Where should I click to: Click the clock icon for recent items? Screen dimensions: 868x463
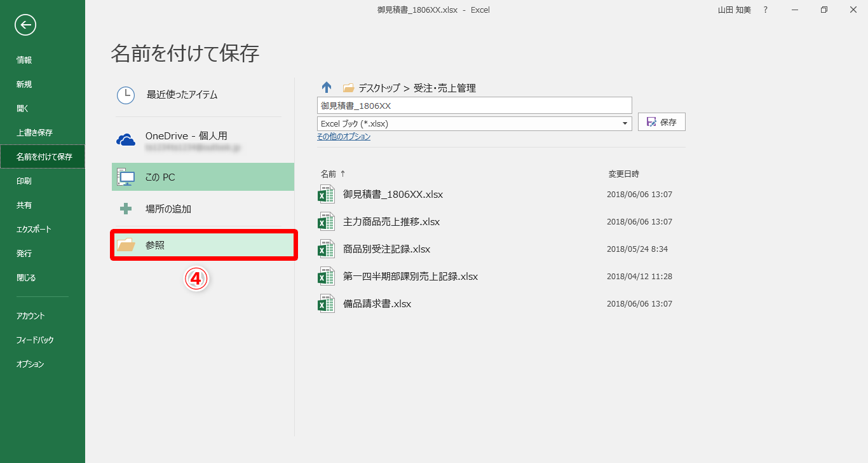(x=126, y=95)
